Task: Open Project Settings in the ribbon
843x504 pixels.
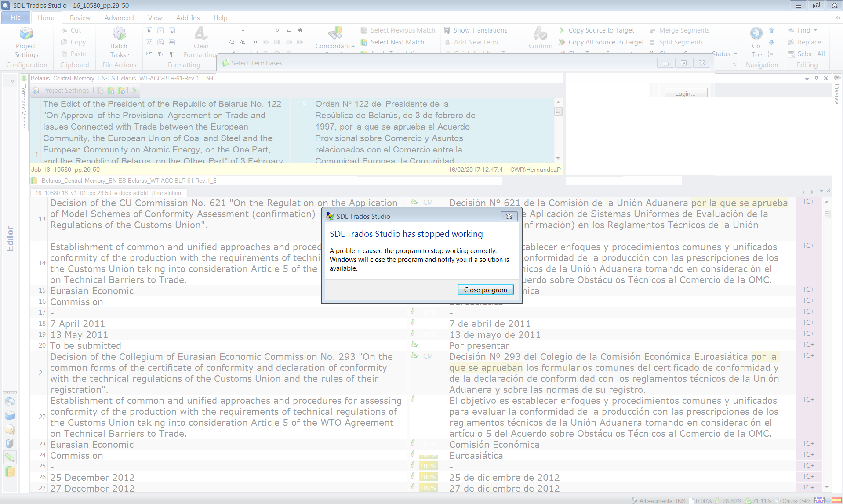Action: tap(26, 43)
